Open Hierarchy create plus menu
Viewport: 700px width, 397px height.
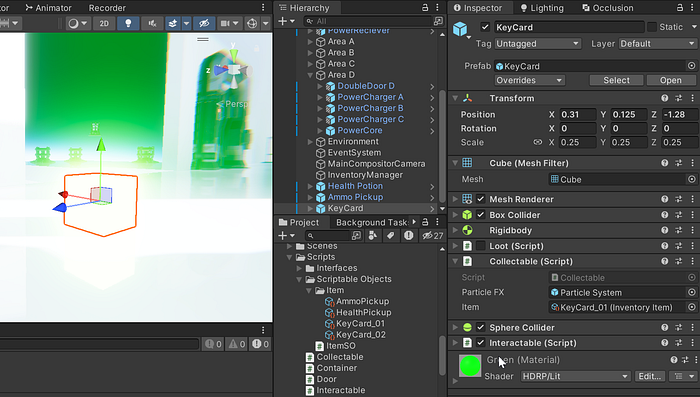[x=286, y=21]
